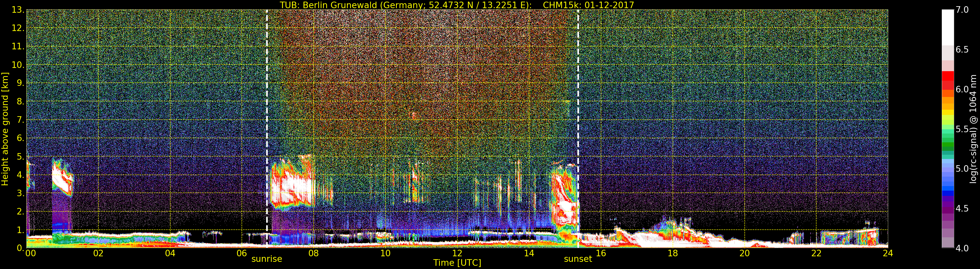Click time-axis tick label '10'
This screenshot has width=980, height=269.
pyautogui.click(x=385, y=253)
